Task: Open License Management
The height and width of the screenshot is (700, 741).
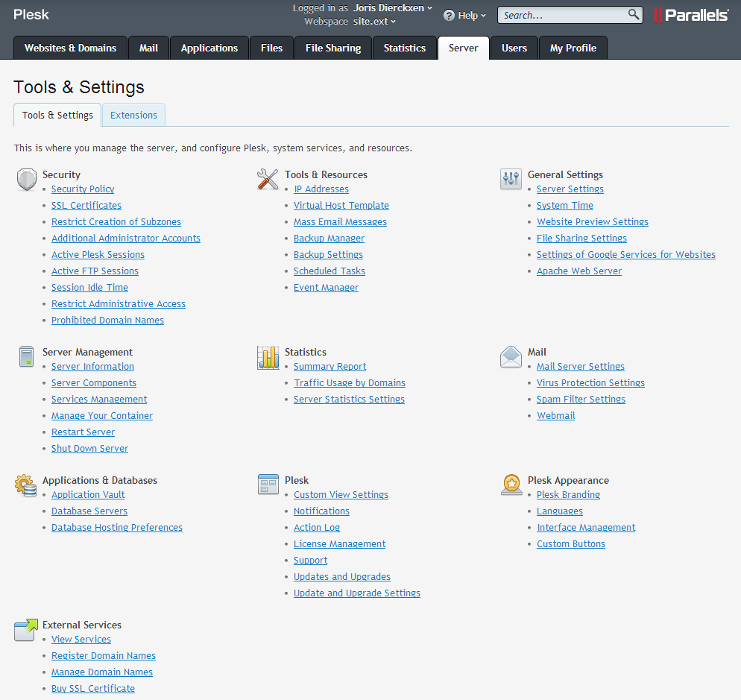Action: pyautogui.click(x=339, y=544)
